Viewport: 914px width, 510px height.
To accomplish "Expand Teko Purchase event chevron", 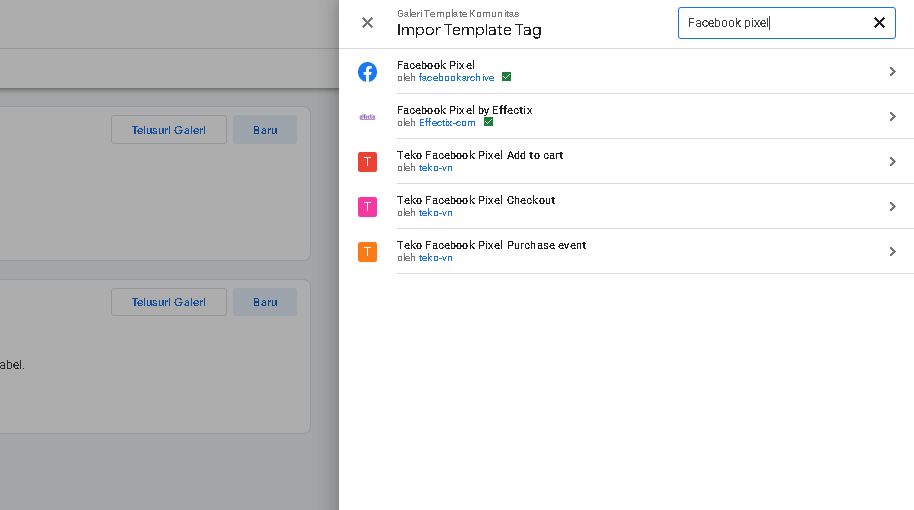I will 892,251.
